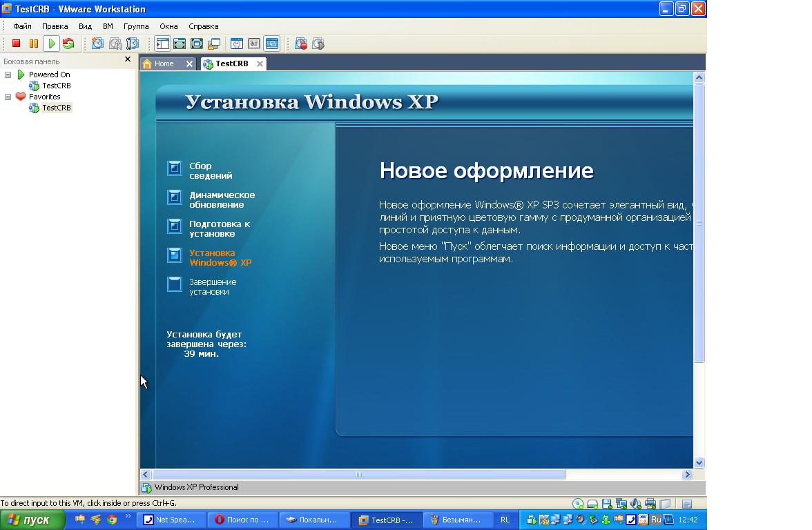Screen dimensions: 812x530
Task: Collapse the Powered On tree node
Action: 8,75
